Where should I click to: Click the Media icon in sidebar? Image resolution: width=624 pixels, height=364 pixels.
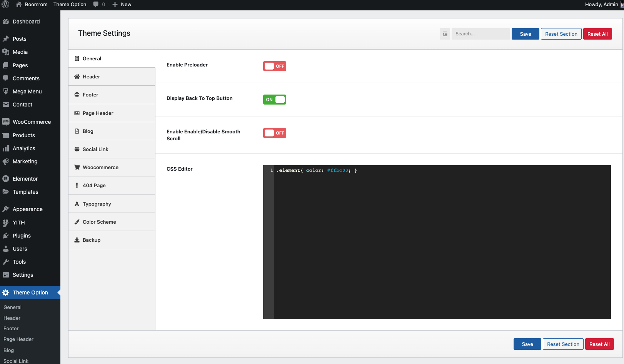tap(6, 52)
